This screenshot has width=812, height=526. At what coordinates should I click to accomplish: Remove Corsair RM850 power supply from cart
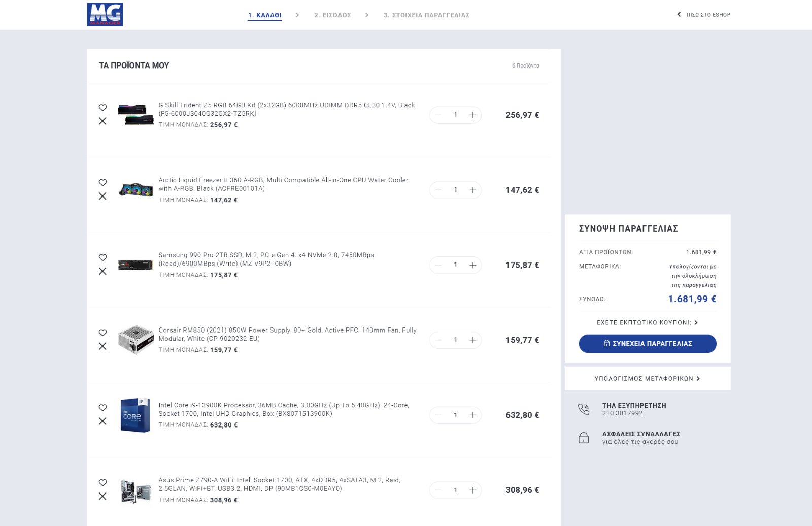click(103, 346)
